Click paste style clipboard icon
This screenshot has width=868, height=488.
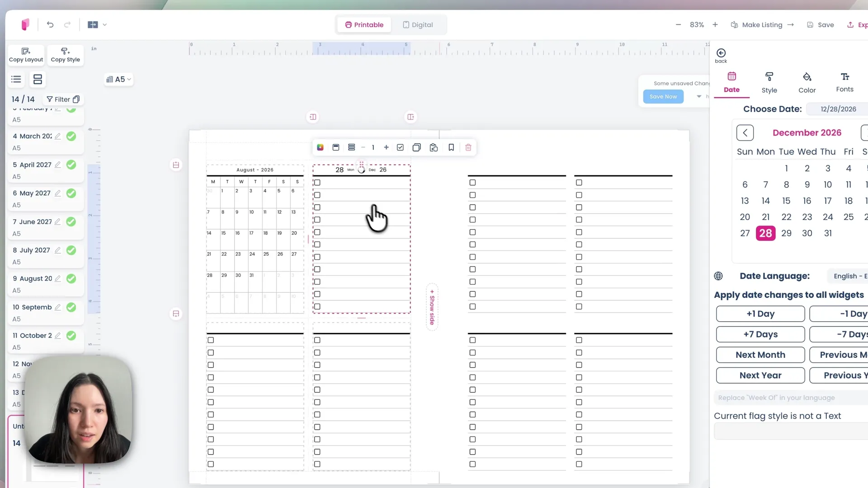coord(434,147)
